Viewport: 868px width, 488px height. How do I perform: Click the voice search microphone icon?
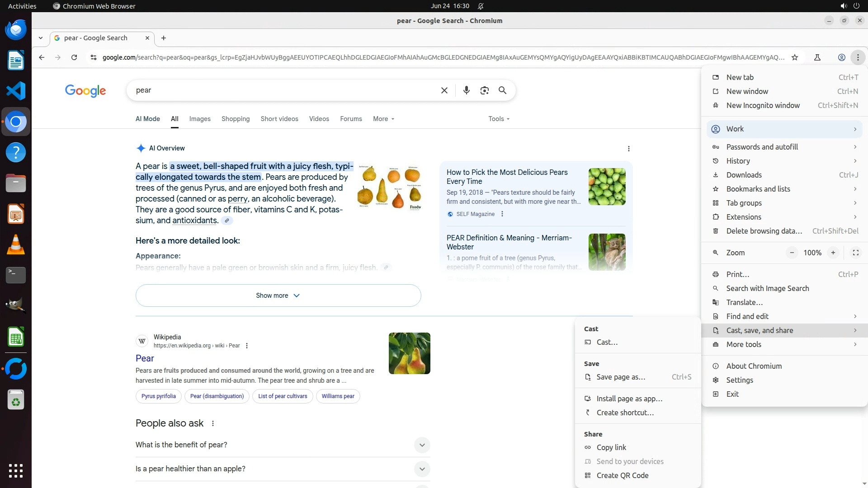[466, 90]
